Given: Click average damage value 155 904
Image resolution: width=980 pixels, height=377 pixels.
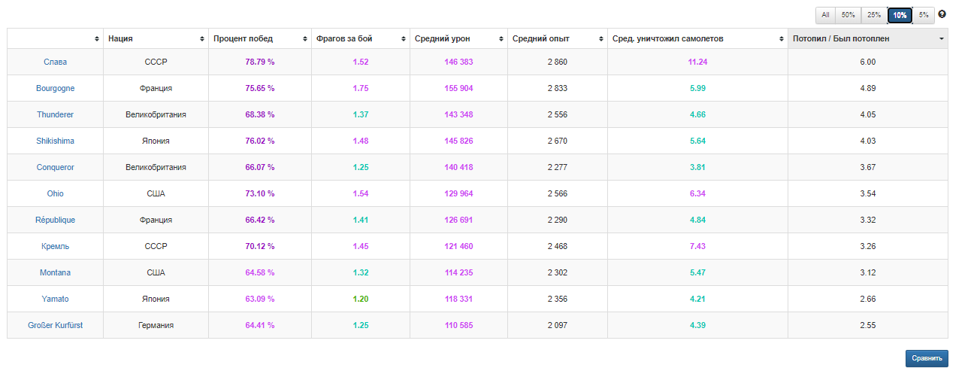Looking at the screenshot, I should [x=458, y=88].
